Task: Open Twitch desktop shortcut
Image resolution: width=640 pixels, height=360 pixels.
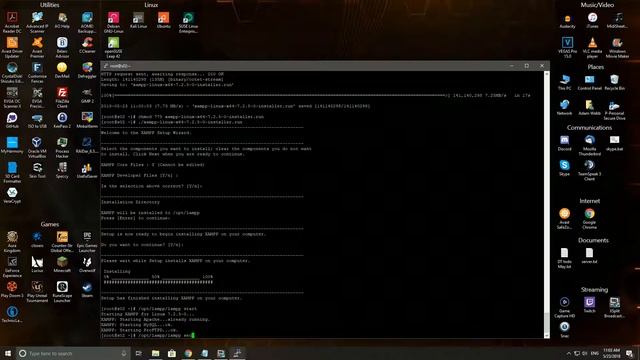Action: coord(589,305)
